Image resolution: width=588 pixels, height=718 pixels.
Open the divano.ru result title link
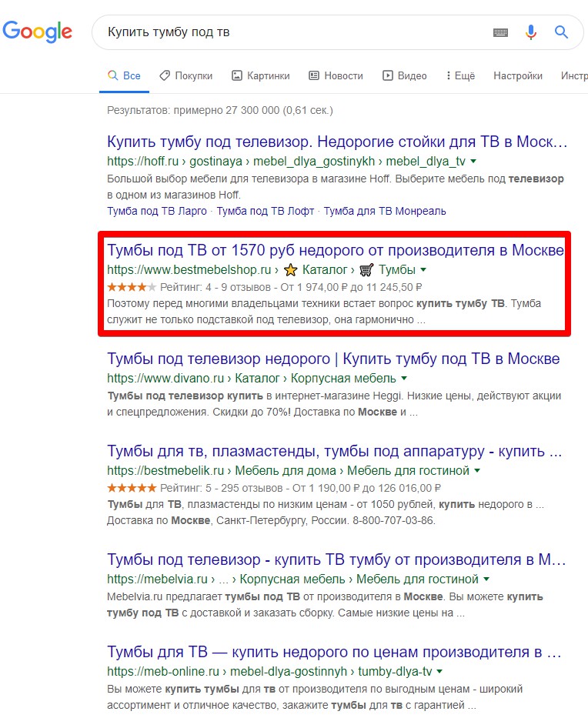333,359
